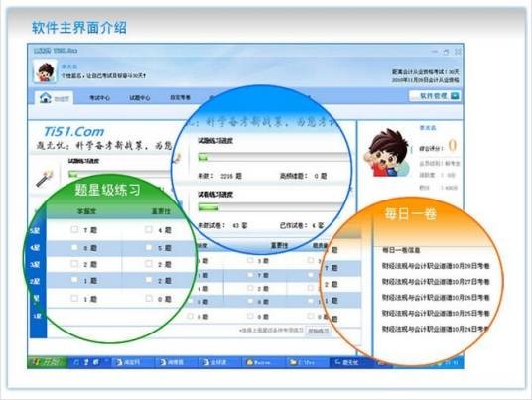Open the daily paper dated 10月27日
This screenshot has width=532, height=400.
click(x=436, y=281)
